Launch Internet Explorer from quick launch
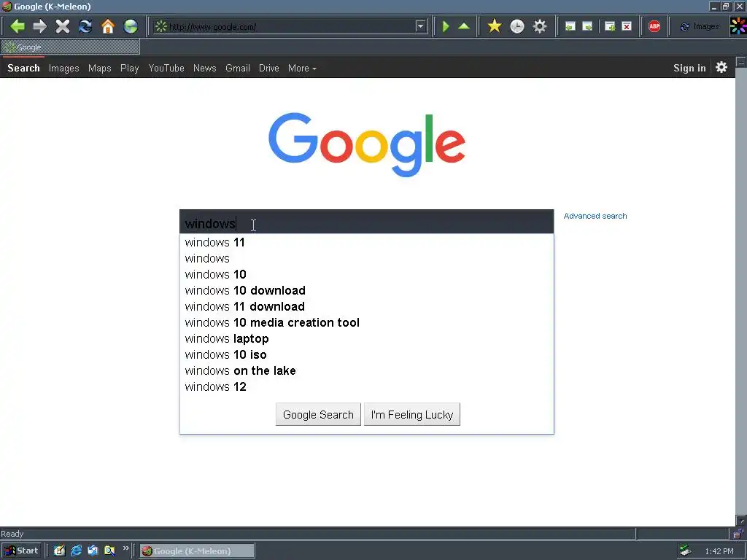 coord(76,551)
